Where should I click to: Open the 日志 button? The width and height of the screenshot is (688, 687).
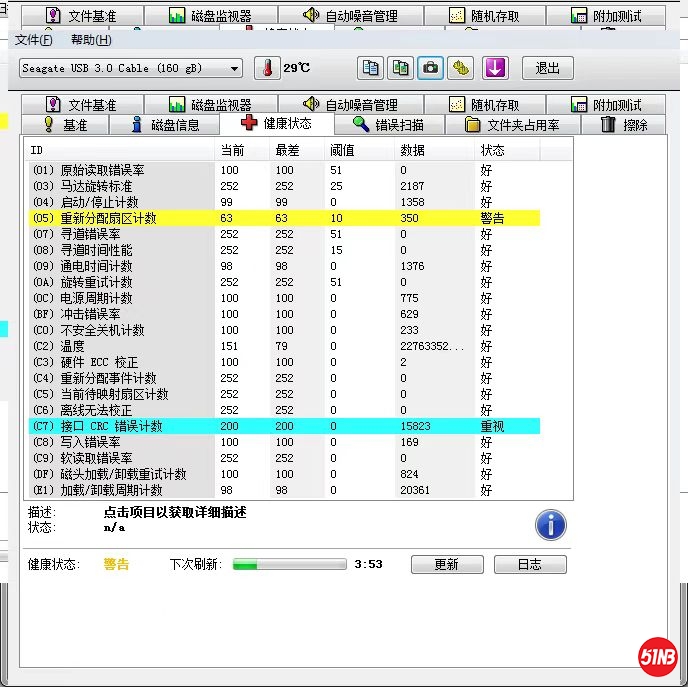coord(529,564)
